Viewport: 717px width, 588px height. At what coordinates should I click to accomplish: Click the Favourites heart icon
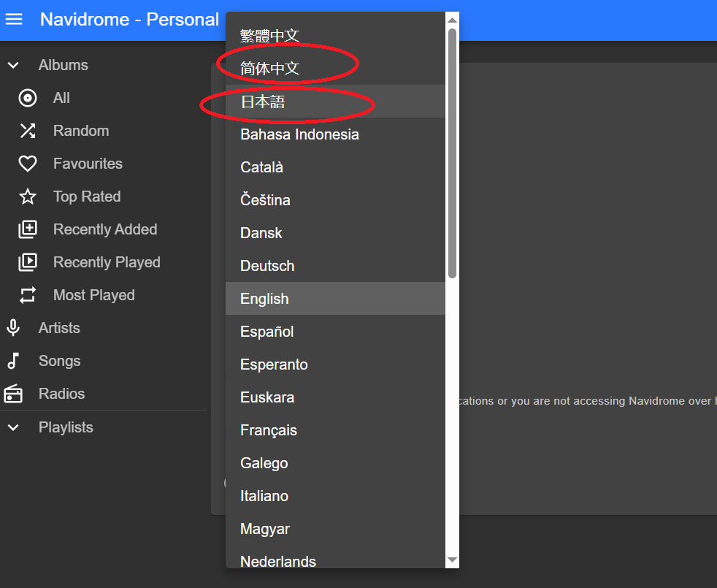[x=28, y=164]
